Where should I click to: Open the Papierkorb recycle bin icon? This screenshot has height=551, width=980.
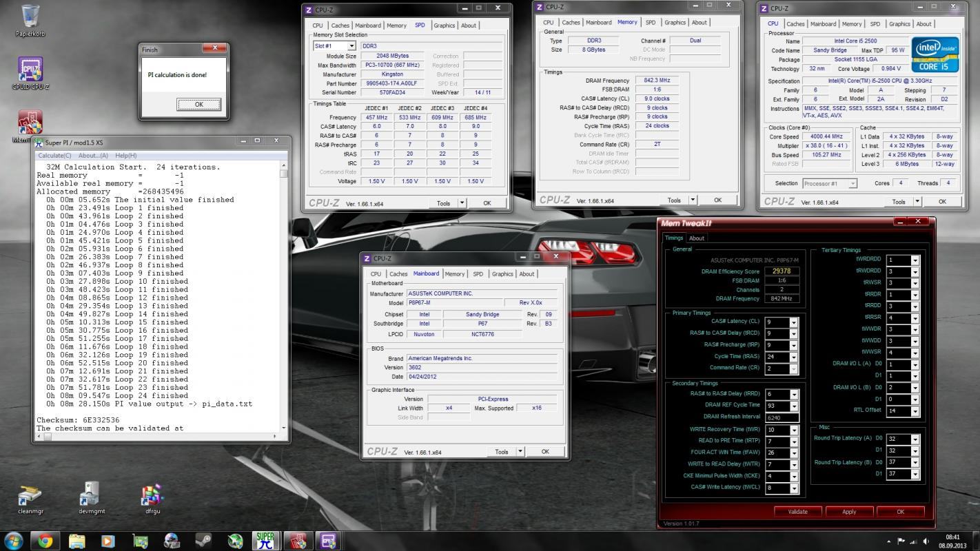(x=30, y=17)
